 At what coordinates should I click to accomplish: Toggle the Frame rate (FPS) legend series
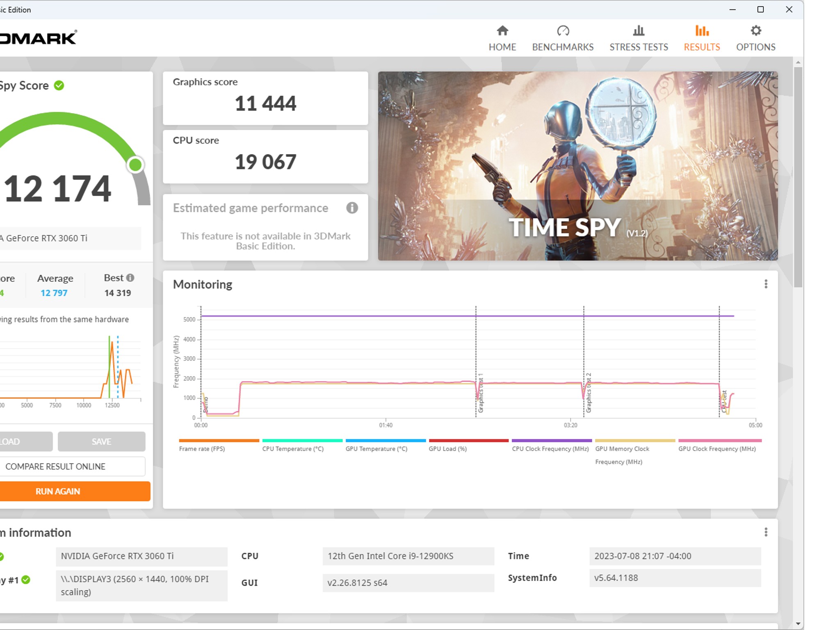[x=219, y=445]
